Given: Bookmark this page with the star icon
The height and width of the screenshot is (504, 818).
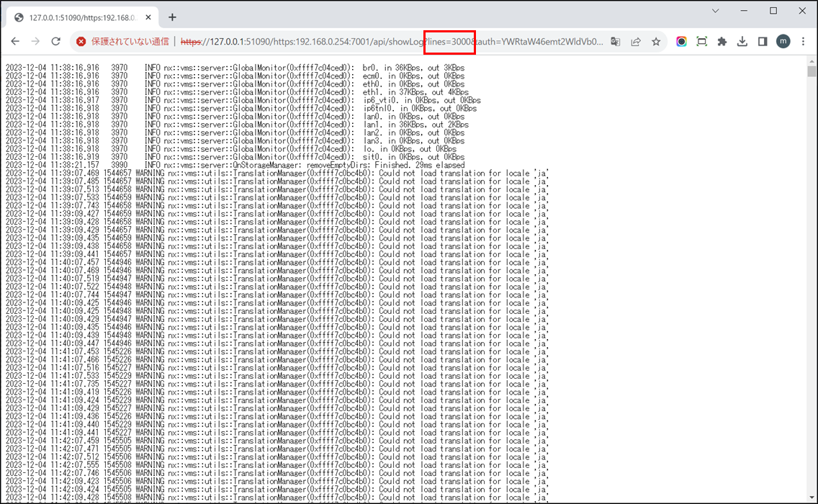Looking at the screenshot, I should [656, 42].
